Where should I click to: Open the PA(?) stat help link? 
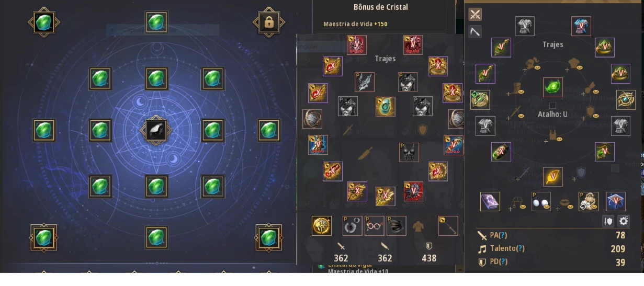click(x=500, y=235)
